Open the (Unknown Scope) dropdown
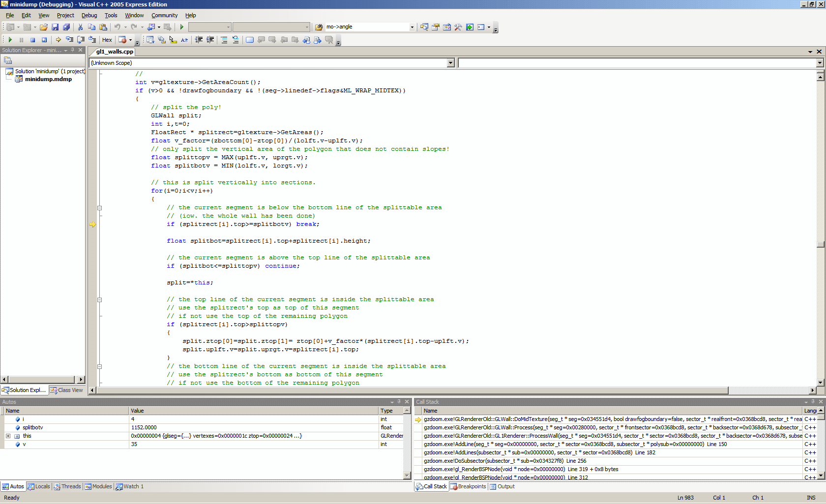Screen dimensions: 826x504 [x=451, y=63]
